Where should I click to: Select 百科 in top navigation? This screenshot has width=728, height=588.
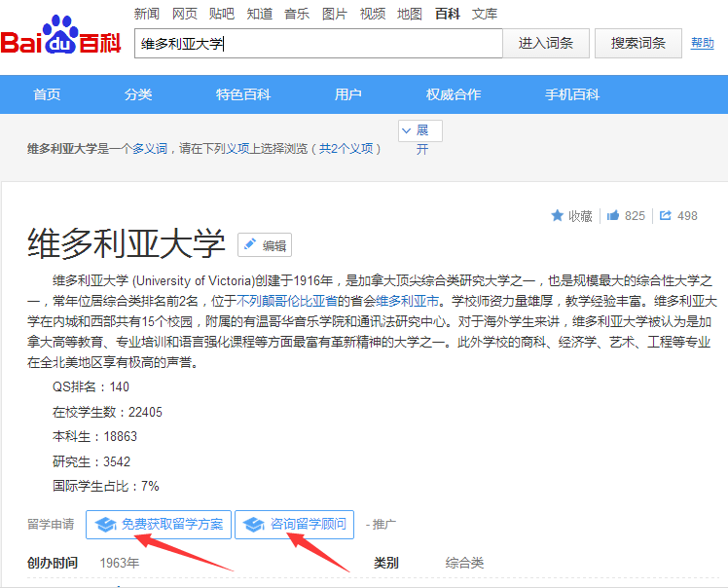(448, 14)
